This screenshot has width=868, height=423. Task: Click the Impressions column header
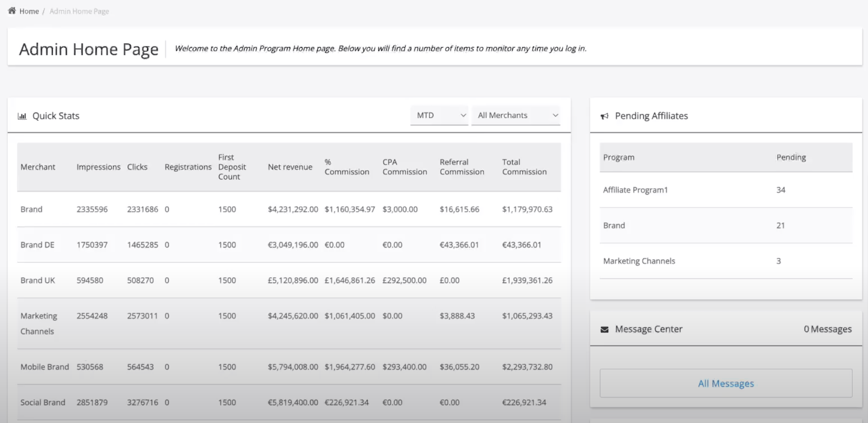click(98, 167)
